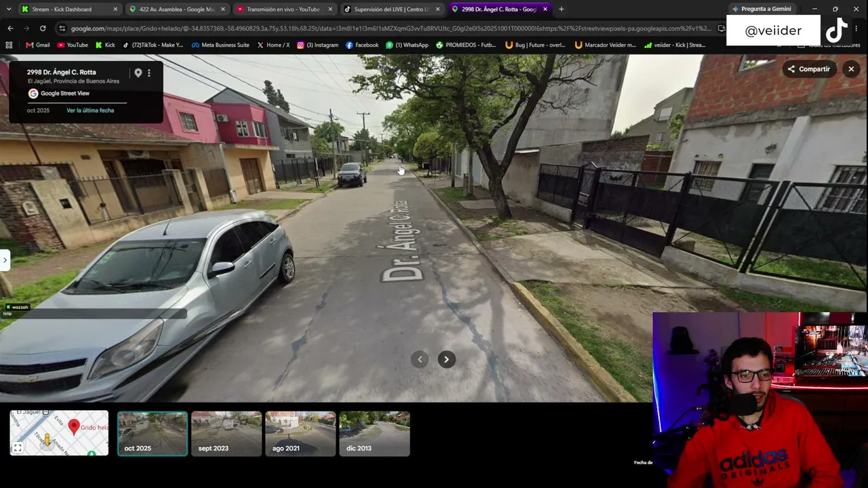The image size is (868, 488).
Task: Open location pin in Street View card
Action: (x=138, y=73)
